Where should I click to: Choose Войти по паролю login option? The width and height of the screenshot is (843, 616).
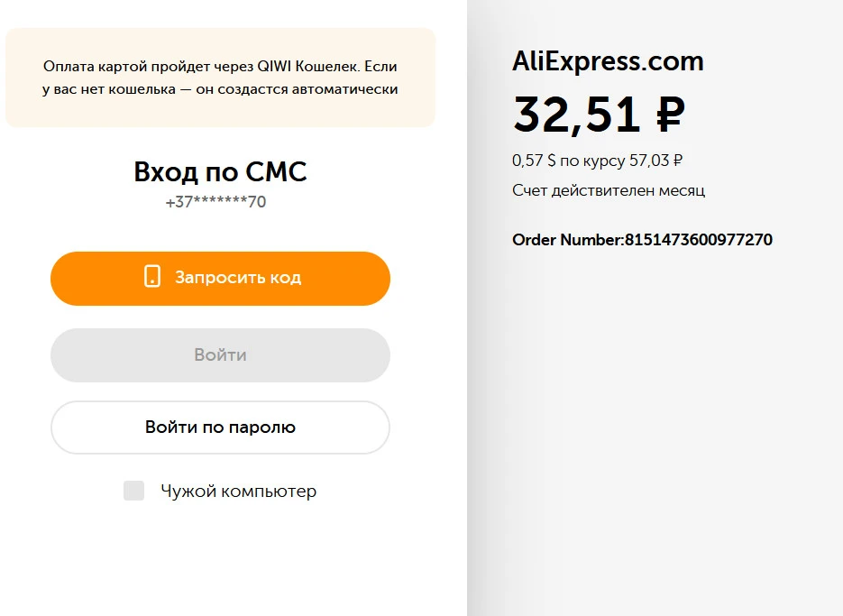220,428
